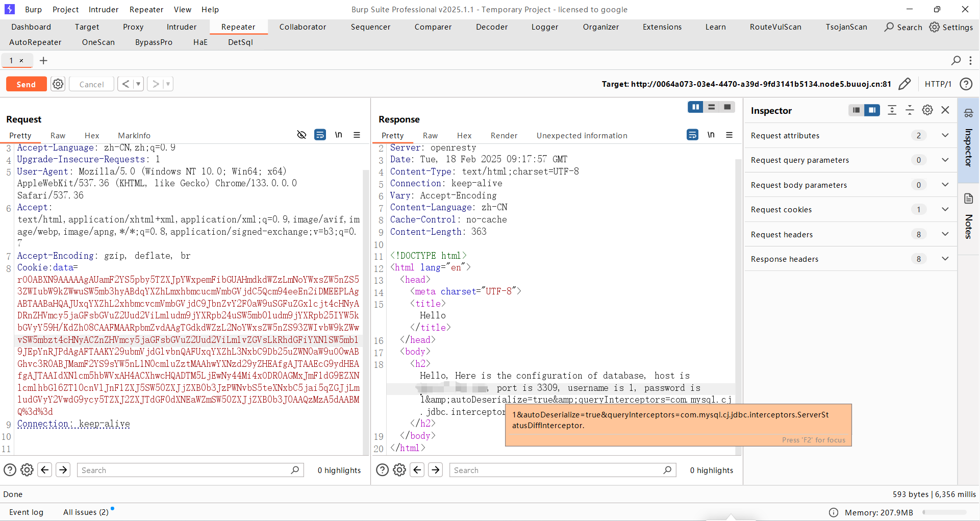The image size is (980, 521).
Task: Switch to the Decoder tab
Action: [492, 27]
